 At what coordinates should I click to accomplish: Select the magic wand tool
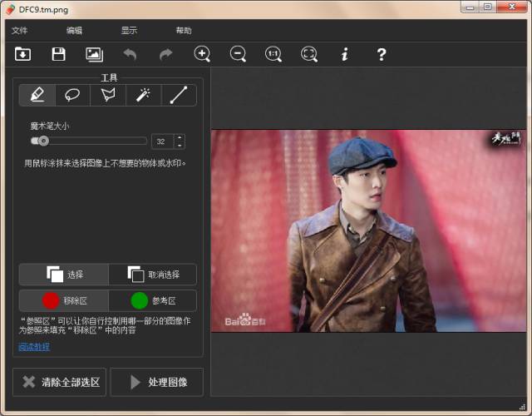click(x=143, y=95)
